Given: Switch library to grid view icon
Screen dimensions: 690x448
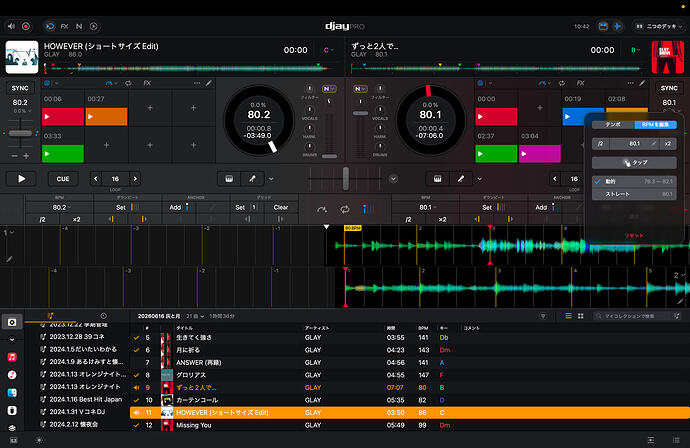Looking at the screenshot, I should coord(580,316).
